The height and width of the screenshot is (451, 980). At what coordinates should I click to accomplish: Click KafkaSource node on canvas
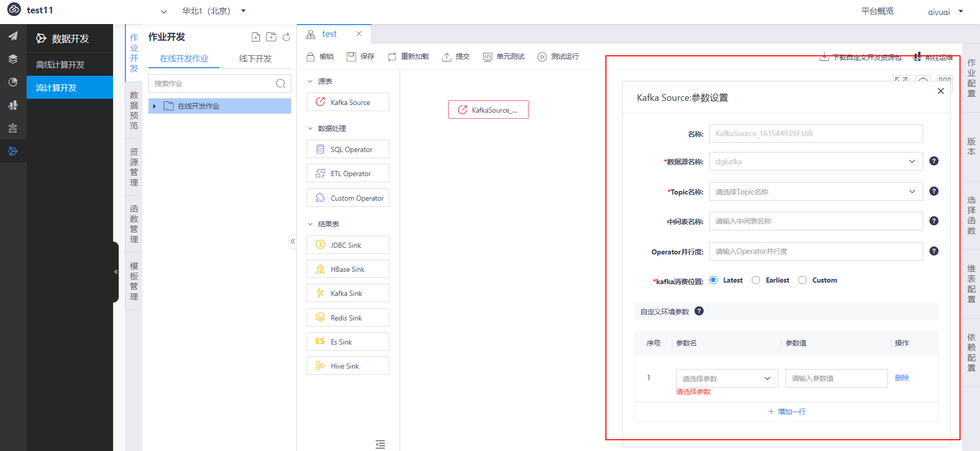point(488,110)
